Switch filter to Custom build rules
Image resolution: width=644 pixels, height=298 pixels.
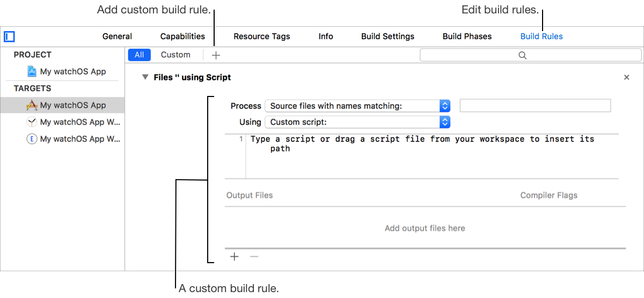tap(175, 55)
